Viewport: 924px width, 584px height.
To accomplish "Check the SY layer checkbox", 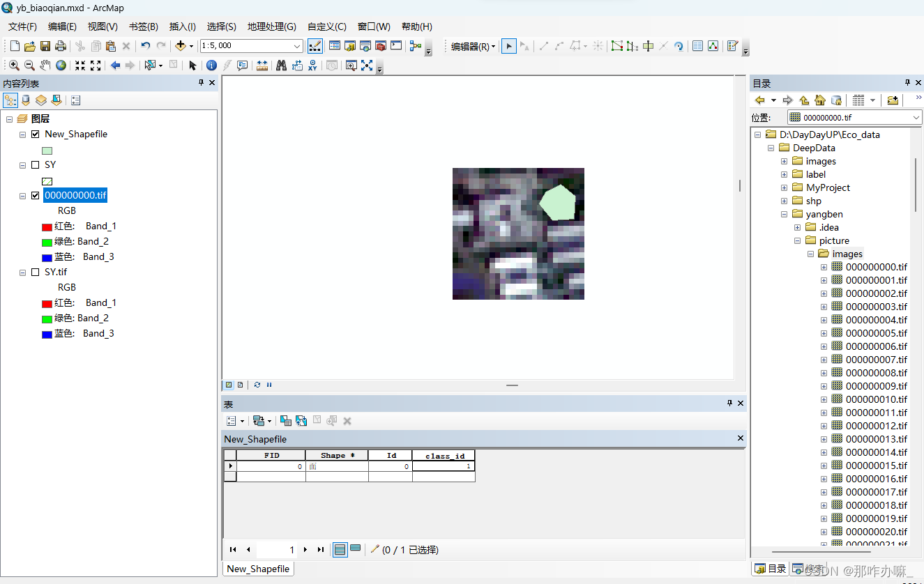I will coord(35,164).
